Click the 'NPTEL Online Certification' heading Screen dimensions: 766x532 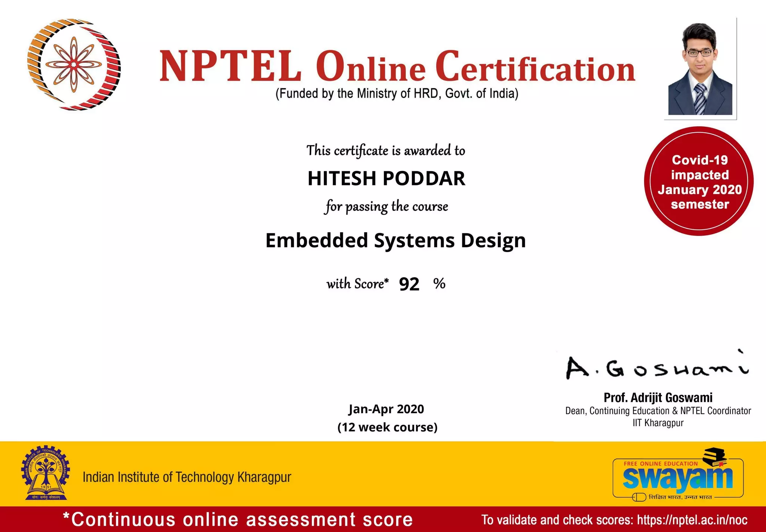[x=397, y=66]
